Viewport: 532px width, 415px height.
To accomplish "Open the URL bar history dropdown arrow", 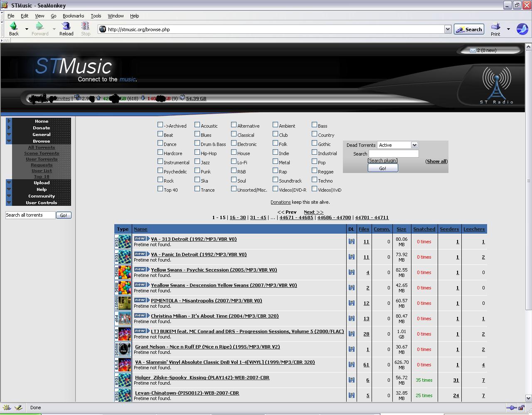I will (448, 29).
